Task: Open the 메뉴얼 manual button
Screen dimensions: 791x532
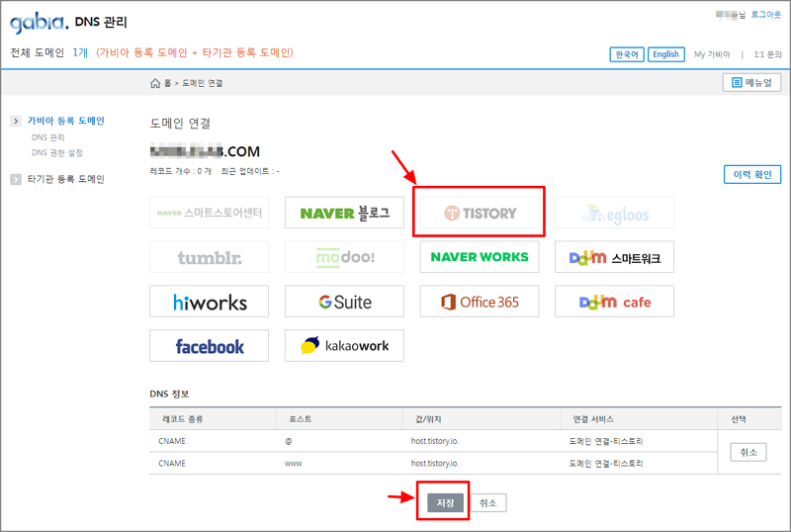Action: (751, 83)
